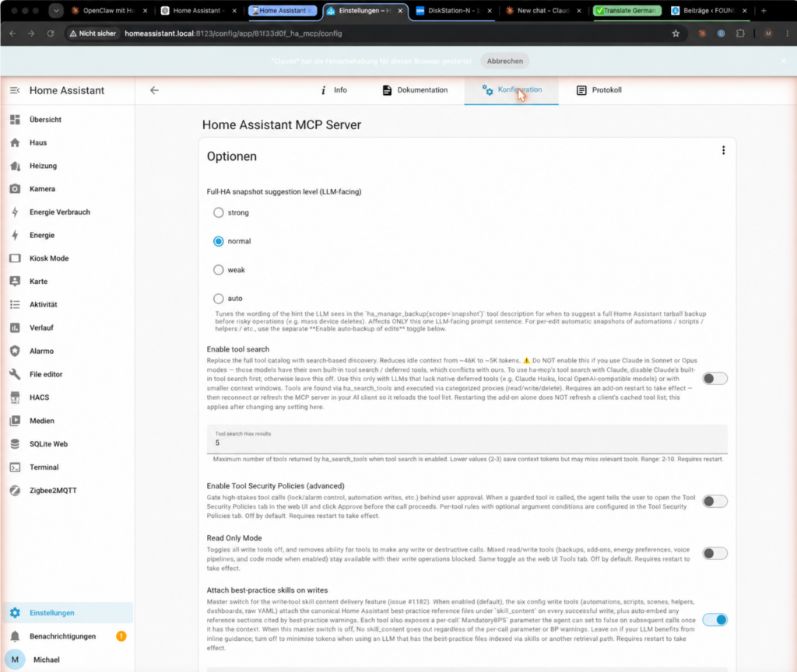The height and width of the screenshot is (672, 797).
Task: Open the Zigbee2MQTT sidebar icon
Action: pos(15,490)
